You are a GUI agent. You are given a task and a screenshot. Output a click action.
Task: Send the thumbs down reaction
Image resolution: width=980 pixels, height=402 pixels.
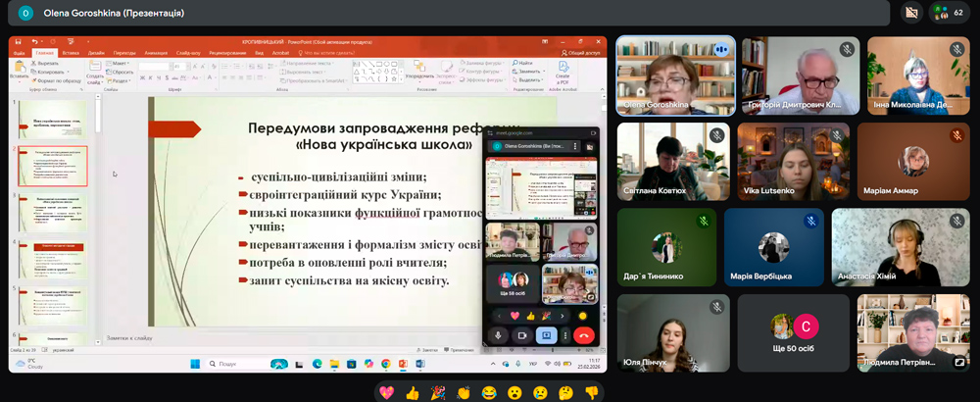(x=592, y=391)
